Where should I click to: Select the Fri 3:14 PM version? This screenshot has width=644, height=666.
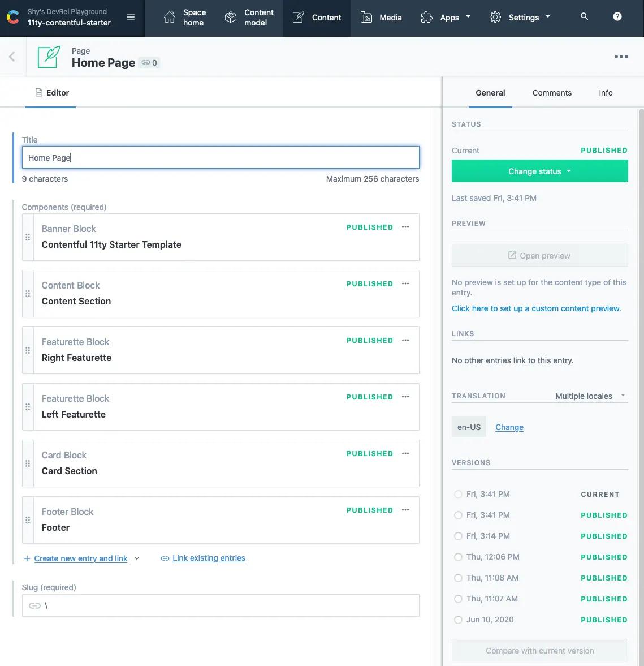tap(458, 536)
